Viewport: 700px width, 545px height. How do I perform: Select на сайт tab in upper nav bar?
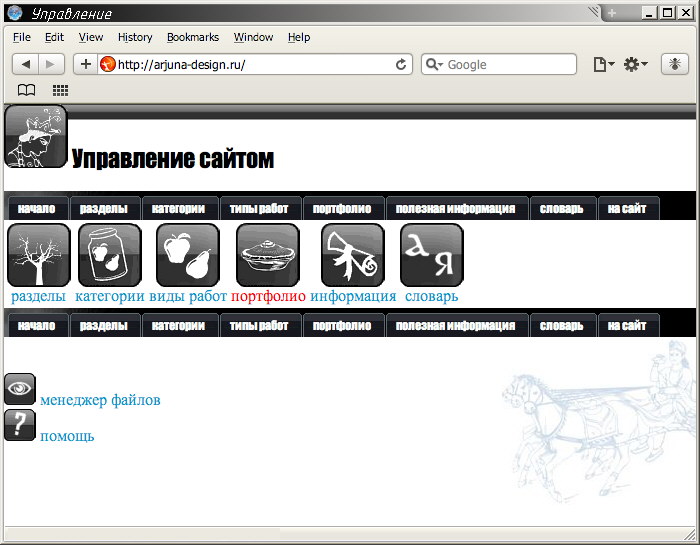point(627,208)
